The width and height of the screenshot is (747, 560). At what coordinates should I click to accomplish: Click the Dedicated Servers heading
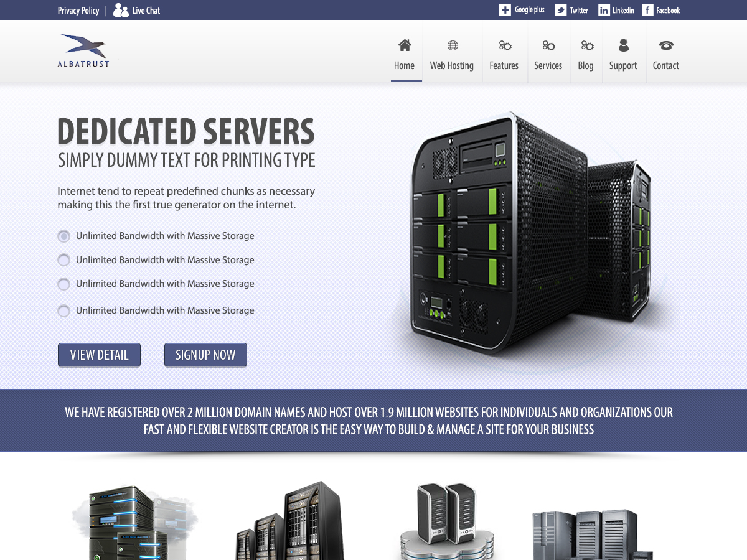pyautogui.click(x=186, y=131)
